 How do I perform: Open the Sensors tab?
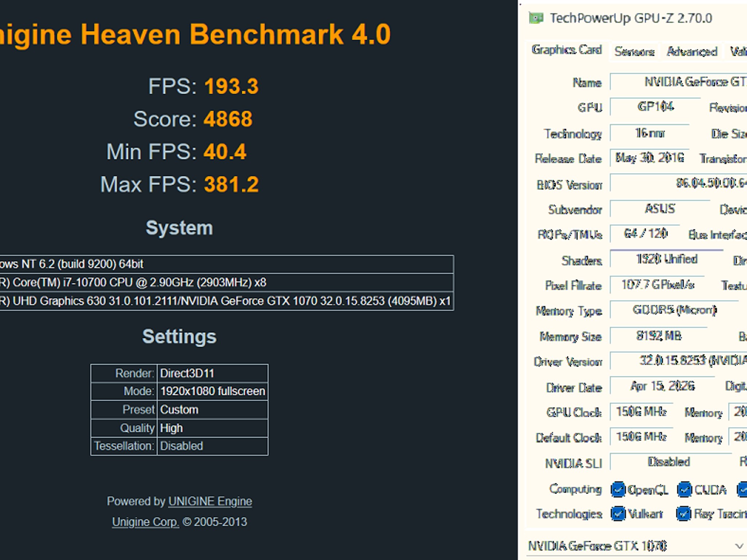tap(635, 52)
